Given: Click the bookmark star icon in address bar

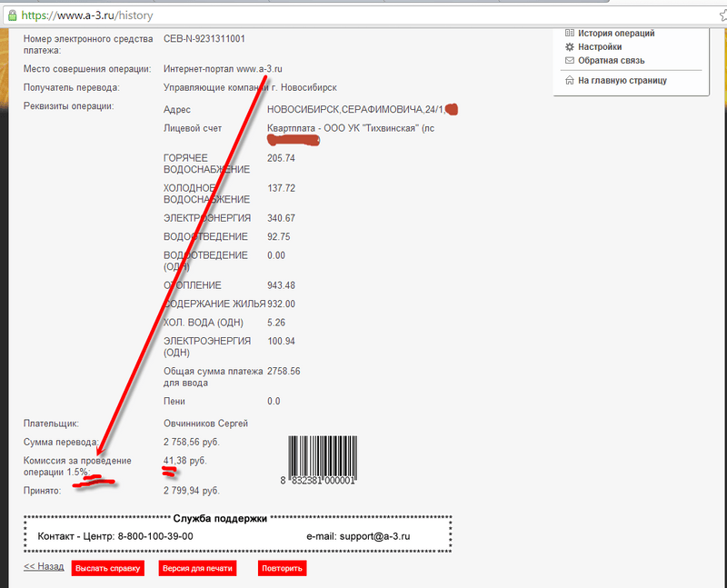Looking at the screenshot, I should [x=723, y=15].
